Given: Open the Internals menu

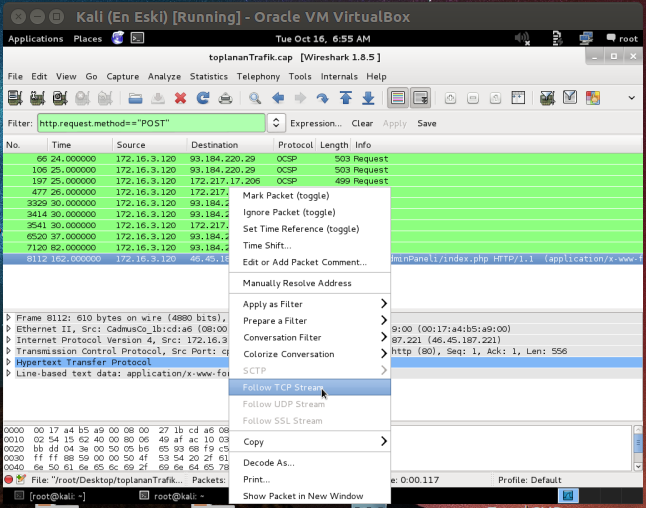Looking at the screenshot, I should [x=339, y=77].
